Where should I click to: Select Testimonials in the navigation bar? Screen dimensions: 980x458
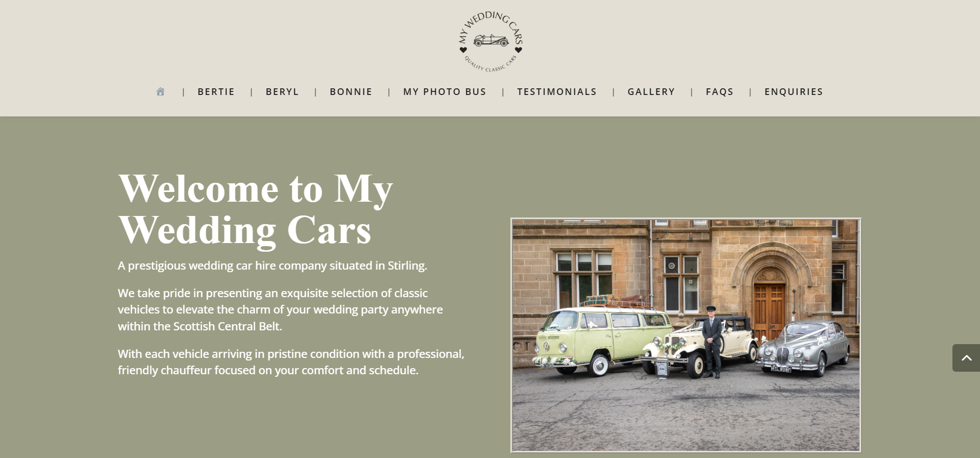(557, 92)
